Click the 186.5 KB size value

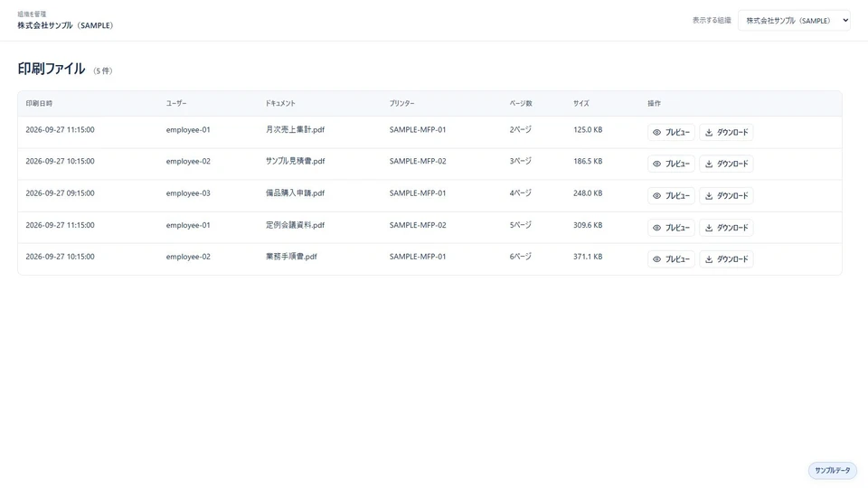pyautogui.click(x=588, y=161)
